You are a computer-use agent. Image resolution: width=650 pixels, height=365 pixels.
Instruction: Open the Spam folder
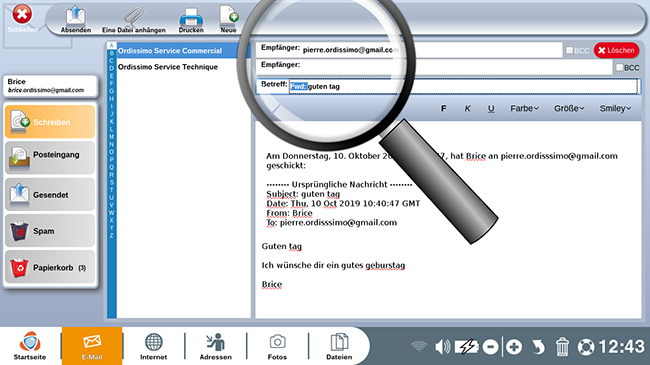pyautogui.click(x=50, y=231)
